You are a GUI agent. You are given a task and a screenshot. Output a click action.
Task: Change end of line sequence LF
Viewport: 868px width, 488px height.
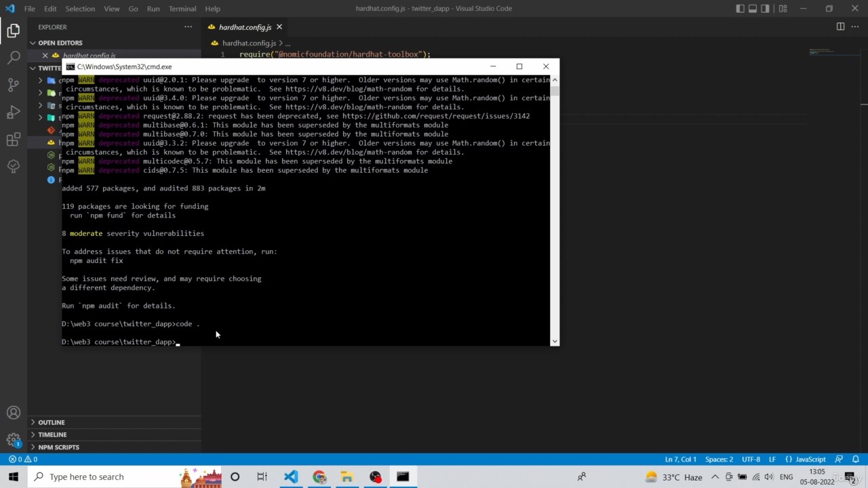[772, 459]
